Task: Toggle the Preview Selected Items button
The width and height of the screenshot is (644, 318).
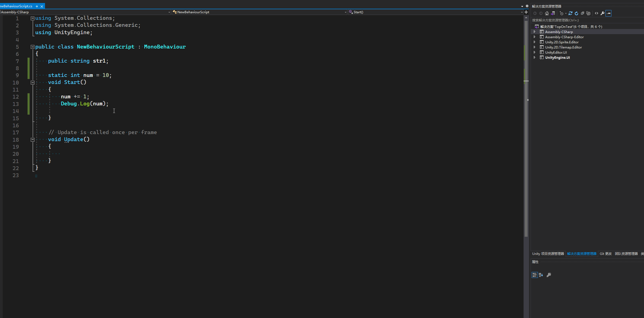Action: [x=608, y=13]
